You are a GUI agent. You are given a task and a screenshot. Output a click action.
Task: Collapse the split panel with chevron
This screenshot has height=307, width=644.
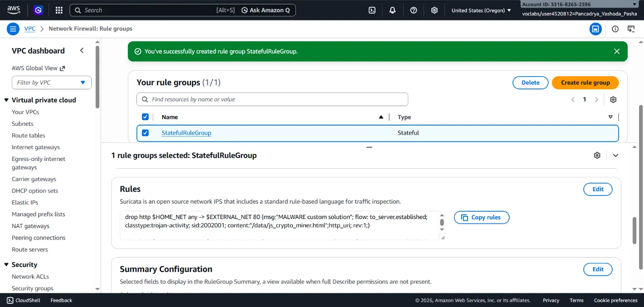click(x=615, y=155)
